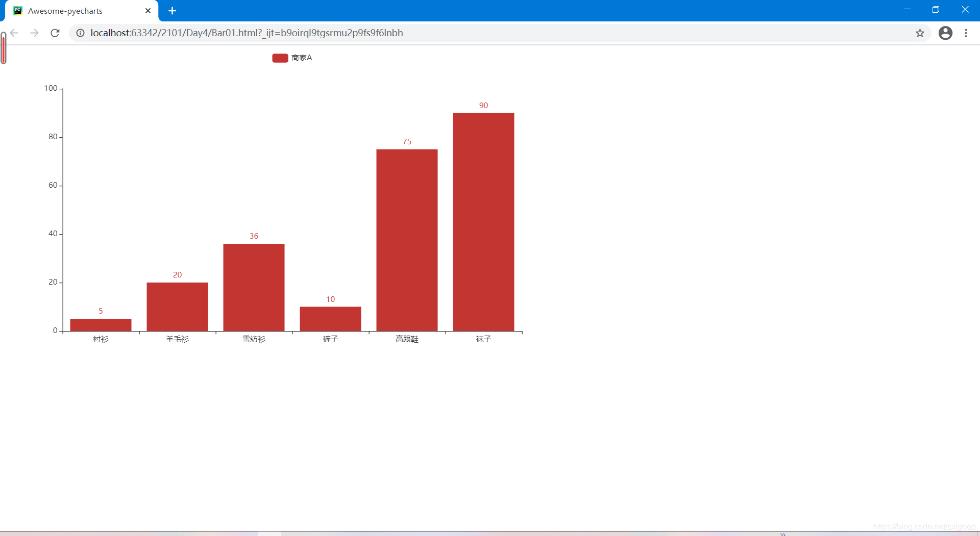Bookmark this page with the star icon
This screenshot has height=536, width=980.
point(920,33)
